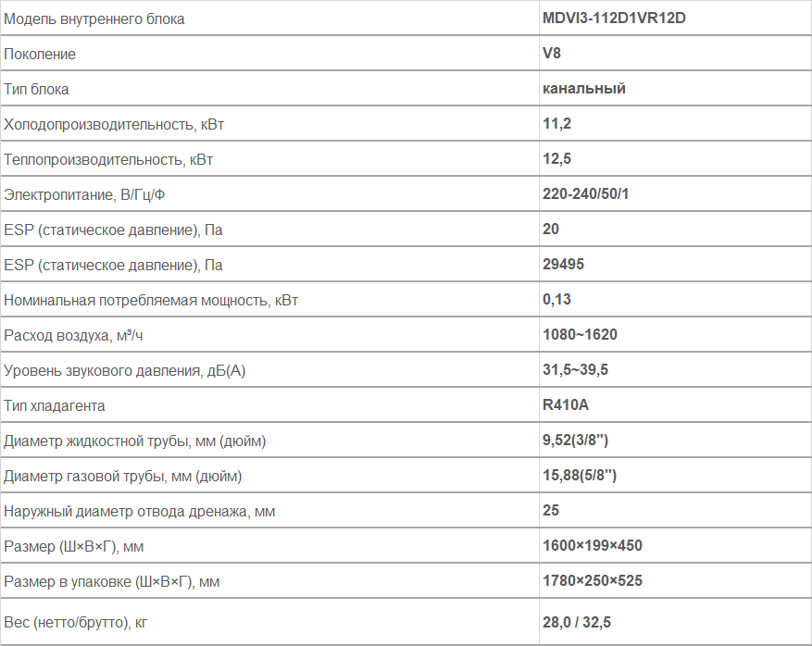Select the V8 generation value
Viewport: 812px width, 646px height.
coord(552,54)
